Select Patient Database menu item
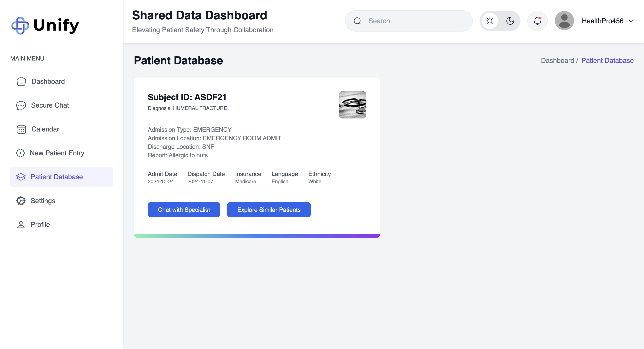Image resolution: width=644 pixels, height=349 pixels. (x=56, y=177)
